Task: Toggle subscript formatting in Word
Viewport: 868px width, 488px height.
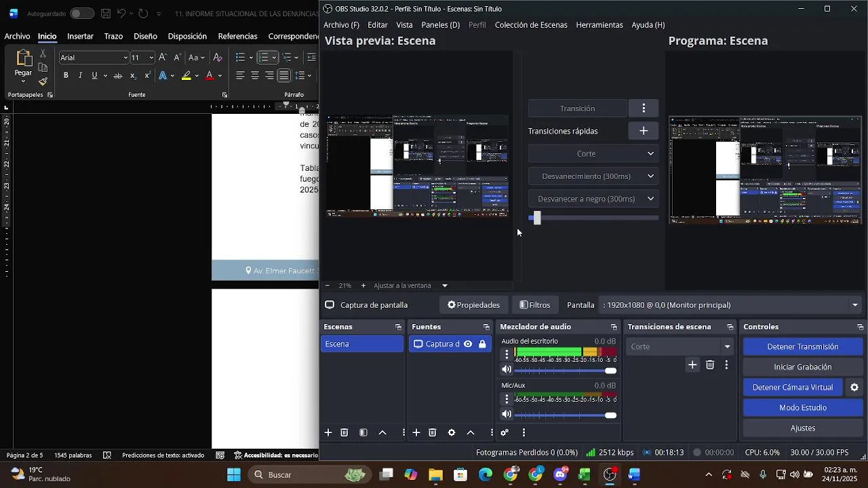Action: tap(133, 75)
